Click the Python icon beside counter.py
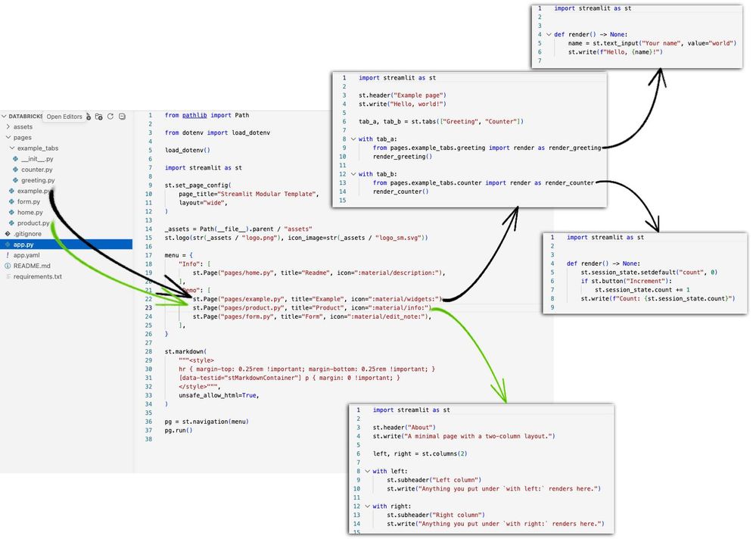Image resolution: width=756 pixels, height=539 pixels. 15,170
